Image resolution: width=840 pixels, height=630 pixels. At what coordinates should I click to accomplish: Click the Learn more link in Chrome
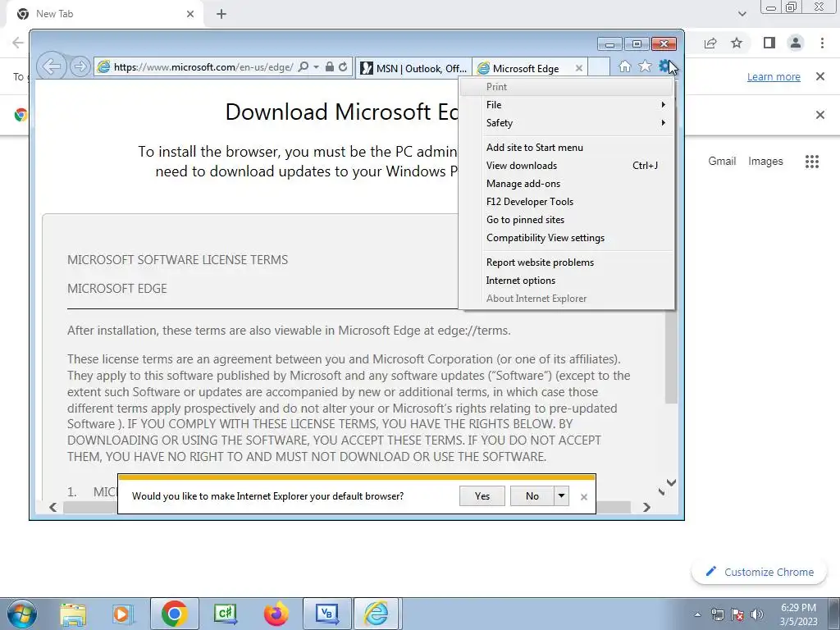774,77
